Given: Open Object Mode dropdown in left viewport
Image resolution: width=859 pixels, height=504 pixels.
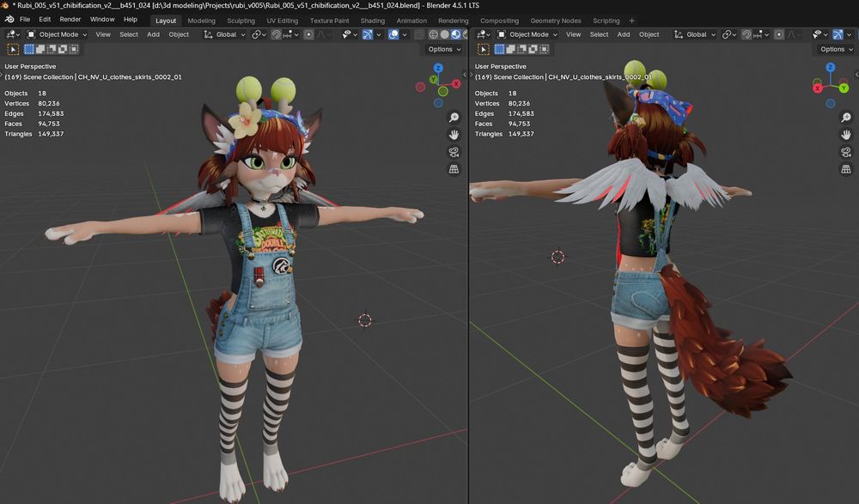Looking at the screenshot, I should click(x=58, y=34).
